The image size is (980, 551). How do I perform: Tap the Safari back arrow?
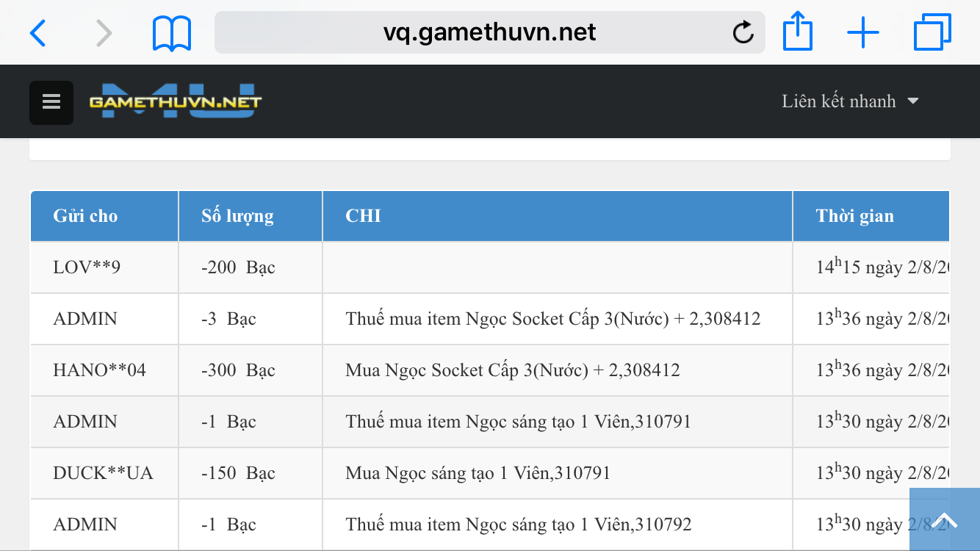[x=37, y=33]
